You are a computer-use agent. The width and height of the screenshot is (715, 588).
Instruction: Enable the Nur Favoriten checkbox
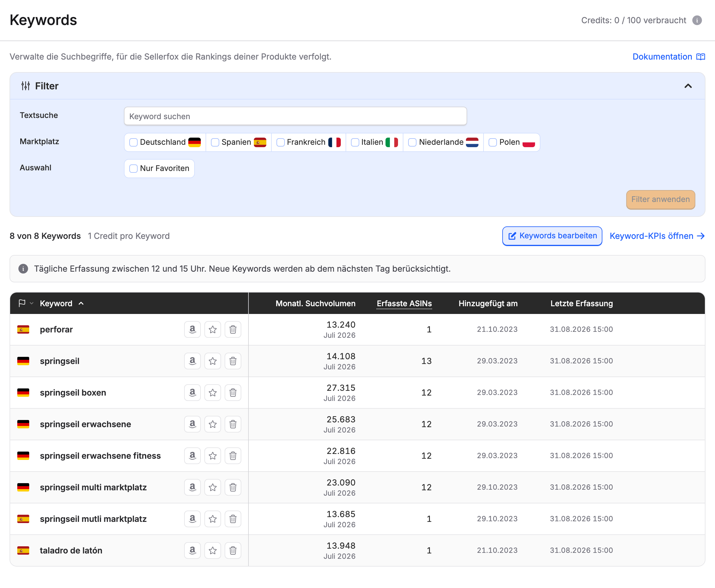(x=133, y=168)
